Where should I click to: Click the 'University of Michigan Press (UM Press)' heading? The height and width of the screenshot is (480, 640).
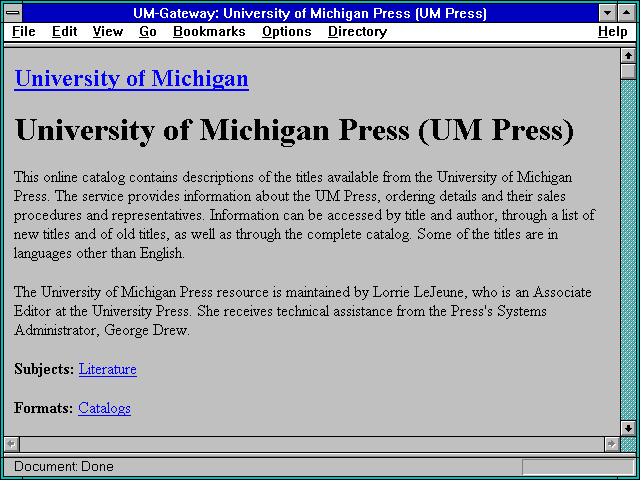point(294,130)
